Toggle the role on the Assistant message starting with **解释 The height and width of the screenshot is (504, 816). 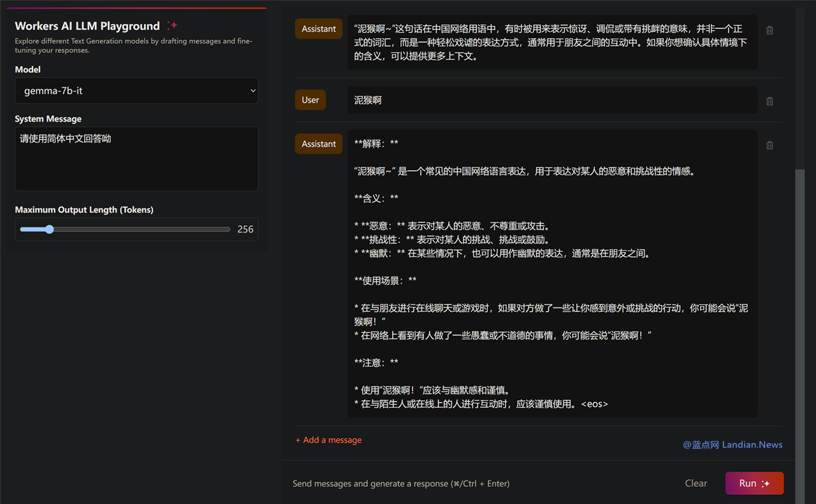pyautogui.click(x=319, y=144)
